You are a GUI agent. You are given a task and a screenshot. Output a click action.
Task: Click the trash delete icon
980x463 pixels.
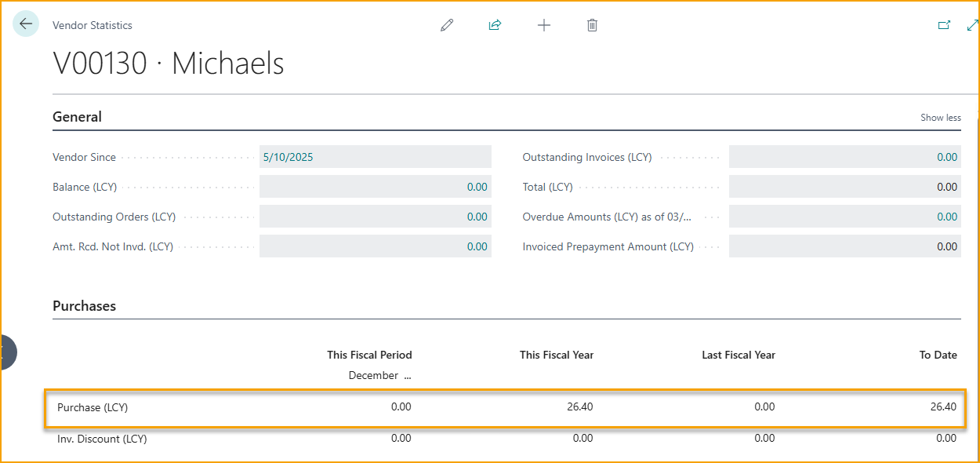(592, 25)
